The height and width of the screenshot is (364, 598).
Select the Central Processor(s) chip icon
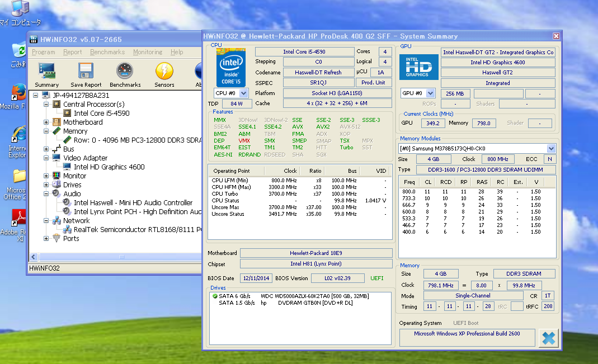(x=56, y=104)
